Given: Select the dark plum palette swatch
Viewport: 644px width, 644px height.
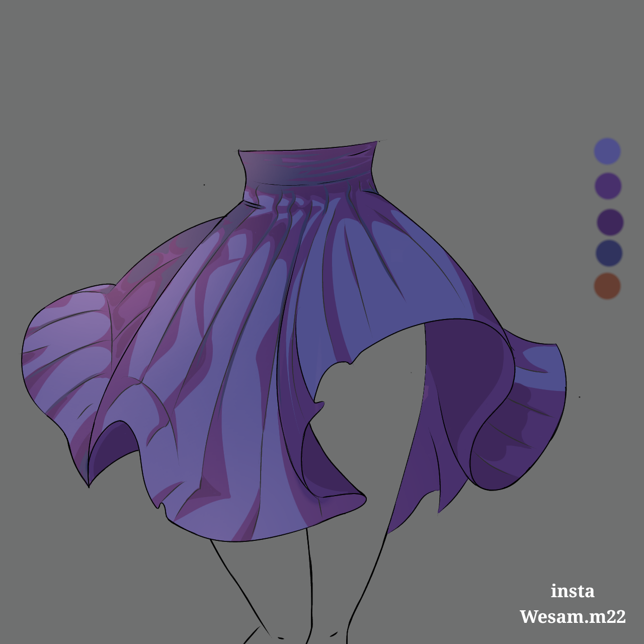Looking at the screenshot, I should coord(610,222).
